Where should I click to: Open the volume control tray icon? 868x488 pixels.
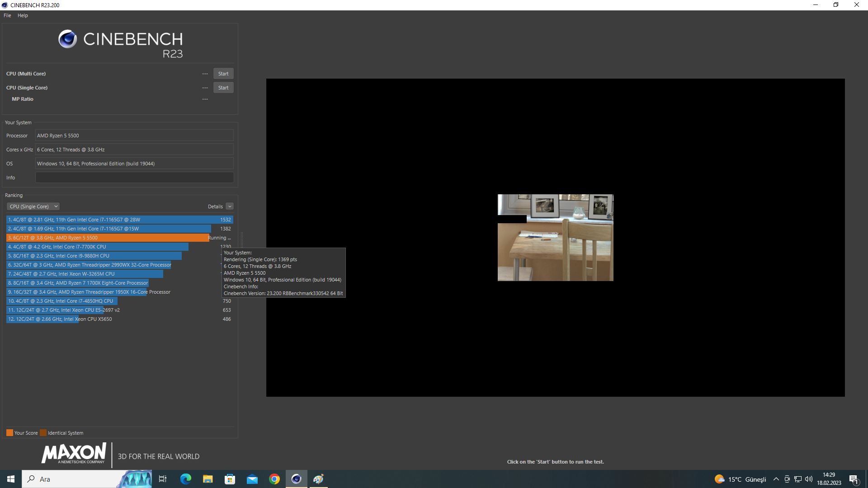click(x=809, y=479)
